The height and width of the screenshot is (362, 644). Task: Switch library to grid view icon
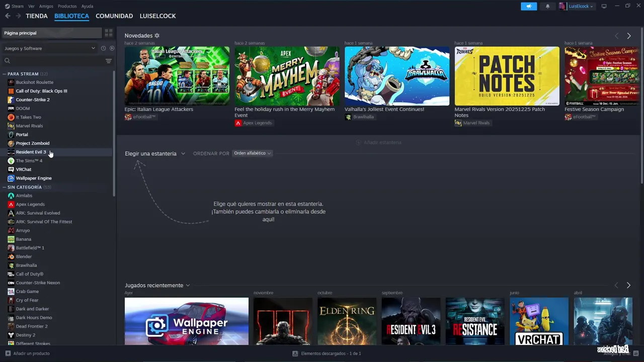click(x=109, y=33)
